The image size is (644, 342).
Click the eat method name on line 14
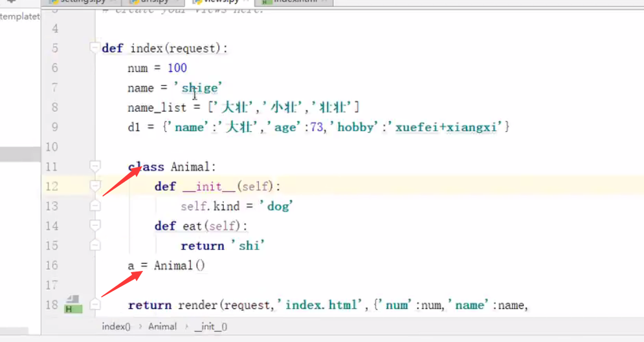192,226
